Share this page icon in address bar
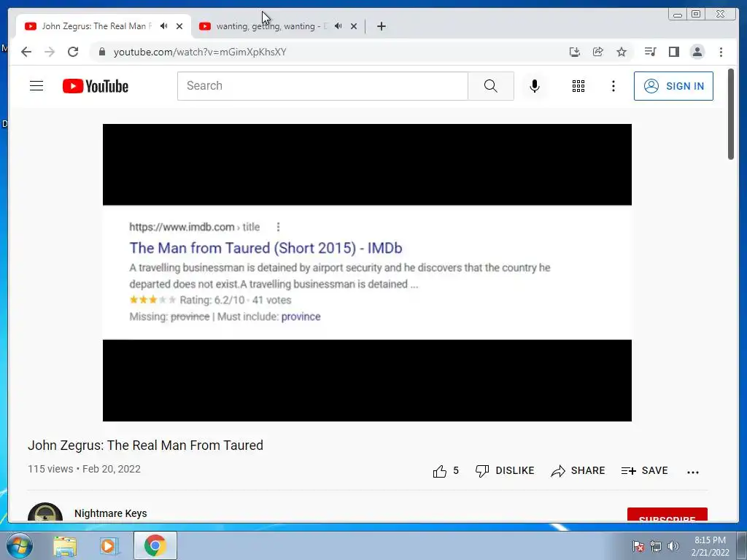The width and height of the screenshot is (747, 560). tap(598, 52)
